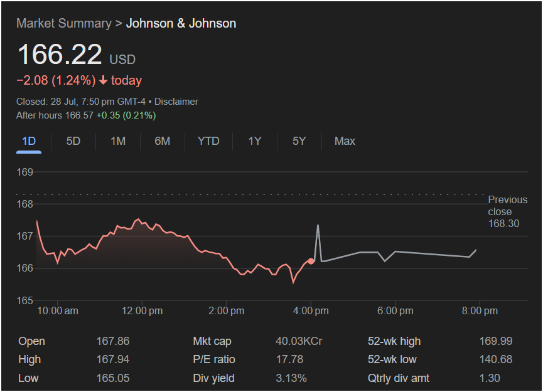
Task: Click the After hours 166.57 price text
Action: point(55,115)
